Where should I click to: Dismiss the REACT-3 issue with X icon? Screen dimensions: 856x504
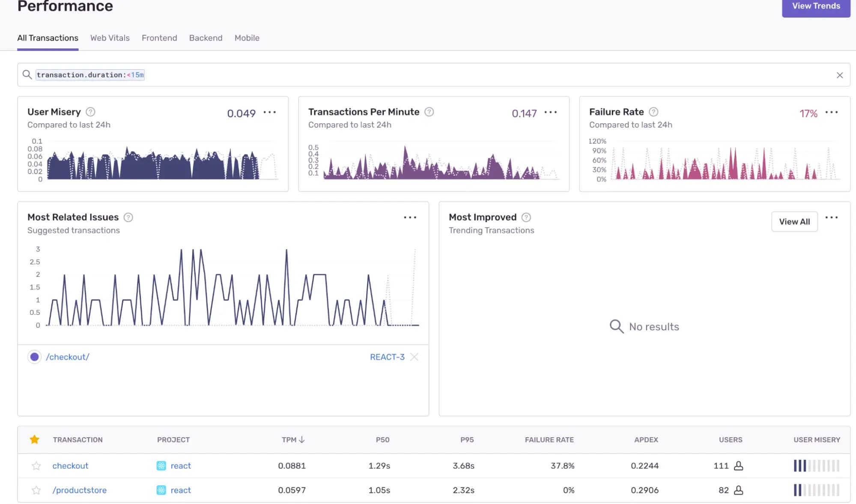(x=414, y=357)
